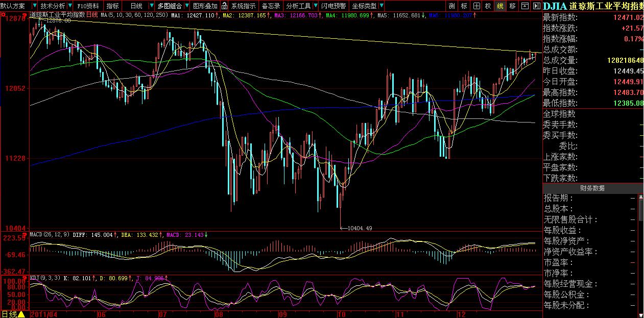
Task: Click the 08 month marker on timeline
Action: 220,314
